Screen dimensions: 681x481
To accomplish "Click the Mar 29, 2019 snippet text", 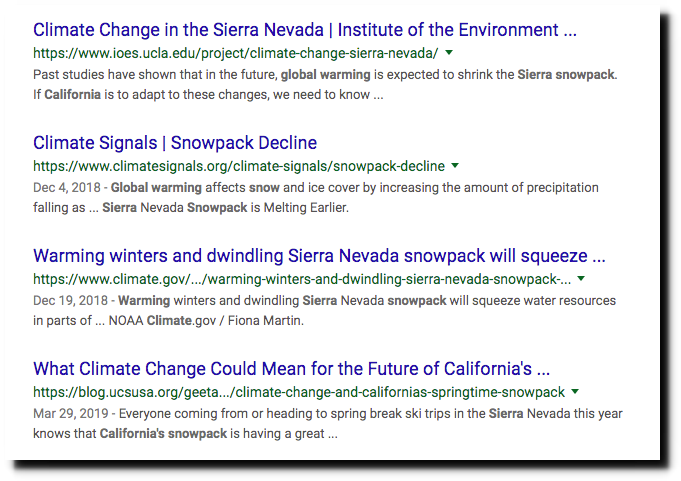I will [328, 423].
